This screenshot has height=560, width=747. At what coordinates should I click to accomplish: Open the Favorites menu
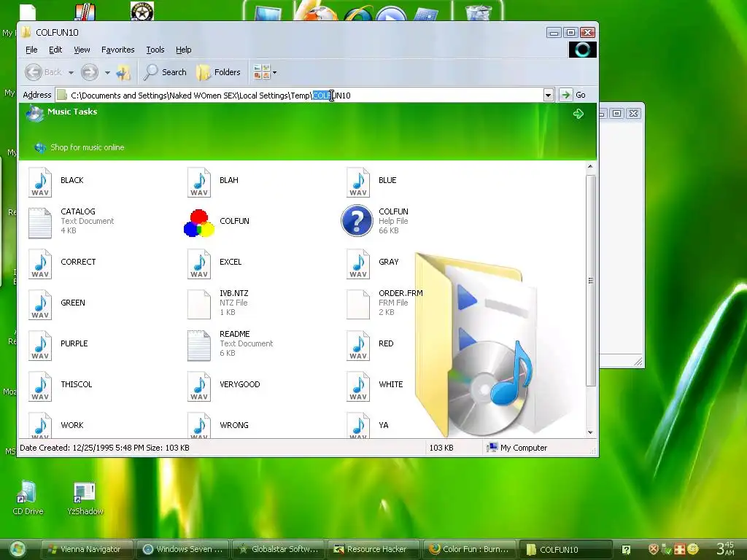click(x=117, y=50)
